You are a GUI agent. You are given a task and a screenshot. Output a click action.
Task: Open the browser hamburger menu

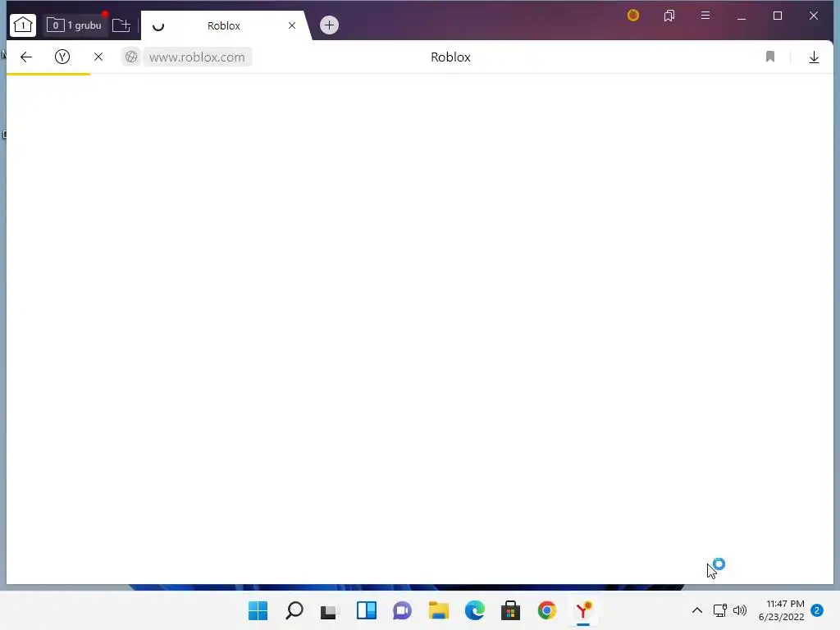[x=705, y=16]
